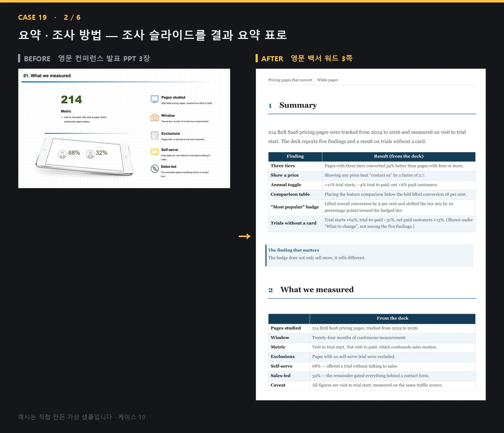Select the "Window" row label in the document table
504x433 pixels.
[280, 338]
